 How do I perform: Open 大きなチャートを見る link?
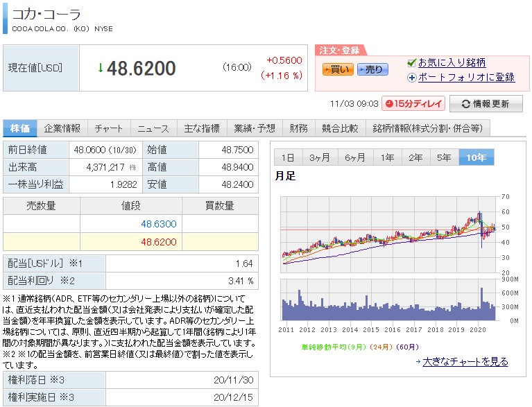(x=465, y=361)
